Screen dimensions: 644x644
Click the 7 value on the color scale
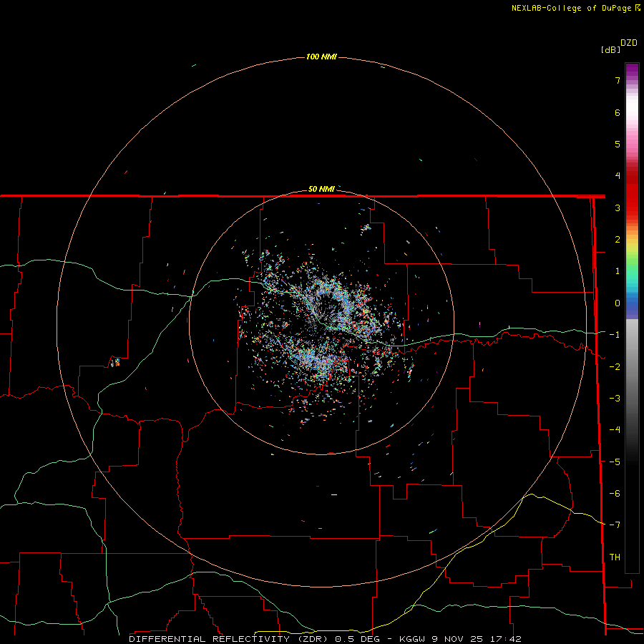[618, 80]
